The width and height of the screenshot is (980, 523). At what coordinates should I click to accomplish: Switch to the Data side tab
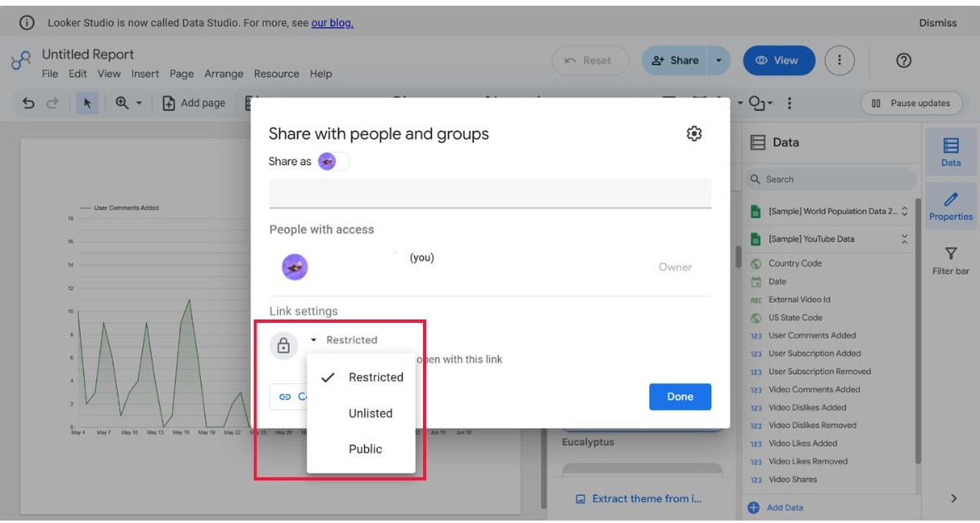tap(951, 152)
